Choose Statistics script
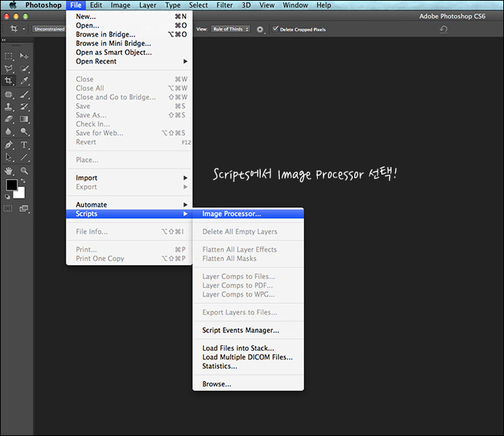Image resolution: width=504 pixels, height=436 pixels. [x=248, y=367]
